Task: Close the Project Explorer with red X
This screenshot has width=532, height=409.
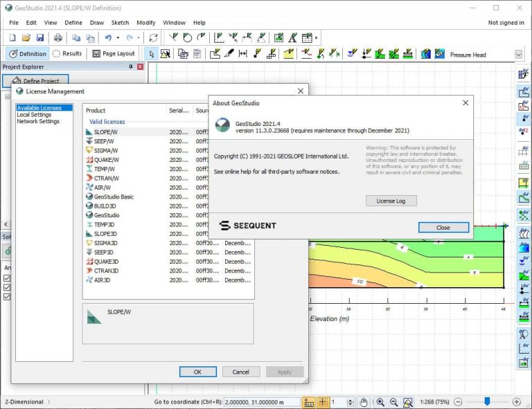Action: click(140, 66)
